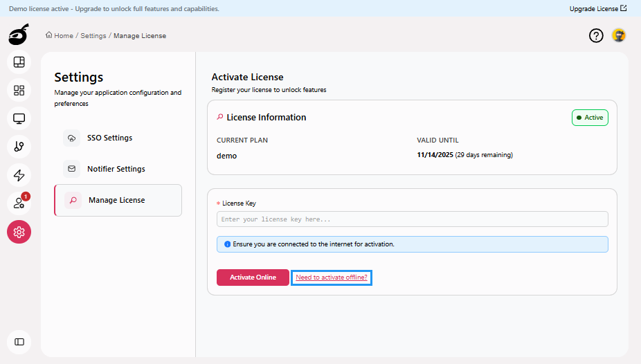Viewport: 641px width, 364px height.
Task: Click the info icon in internet notice
Action: pyautogui.click(x=227, y=244)
